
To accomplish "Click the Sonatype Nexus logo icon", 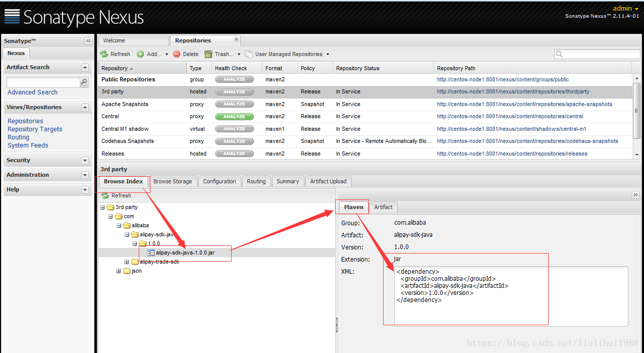I will point(12,17).
